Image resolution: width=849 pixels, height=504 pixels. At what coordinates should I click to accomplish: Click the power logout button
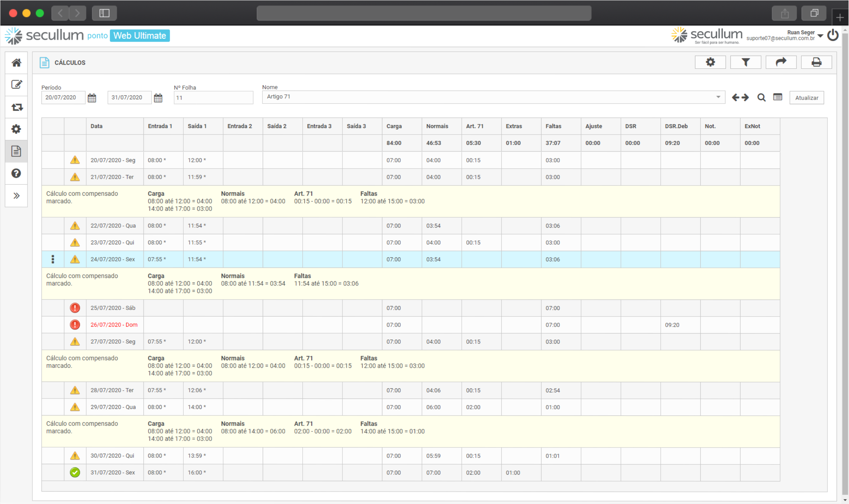click(833, 35)
